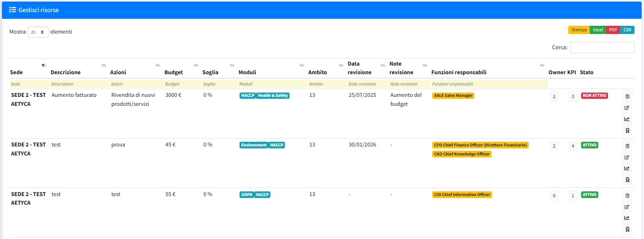The height and width of the screenshot is (239, 644).
Task: Edit the Aumento fatturato row via pencil icon
Action: [627, 108]
